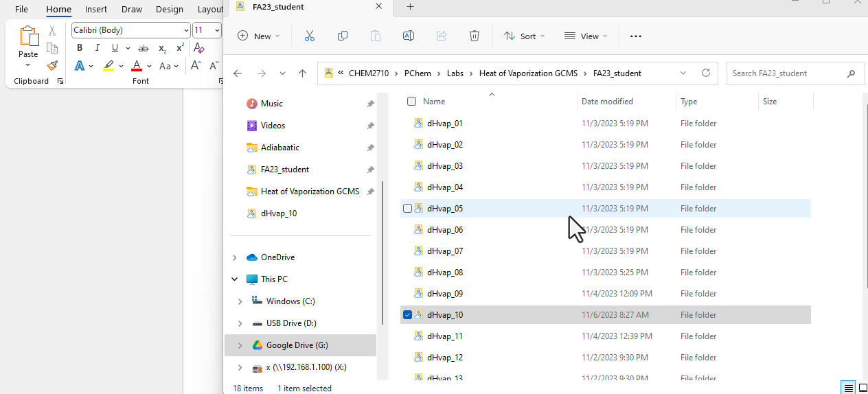Click the Delete trash can icon
Viewport: 868px width, 394px height.
click(474, 36)
